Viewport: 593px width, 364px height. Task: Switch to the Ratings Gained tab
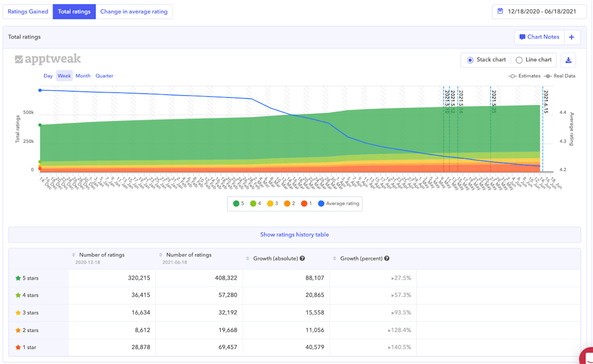(x=28, y=11)
